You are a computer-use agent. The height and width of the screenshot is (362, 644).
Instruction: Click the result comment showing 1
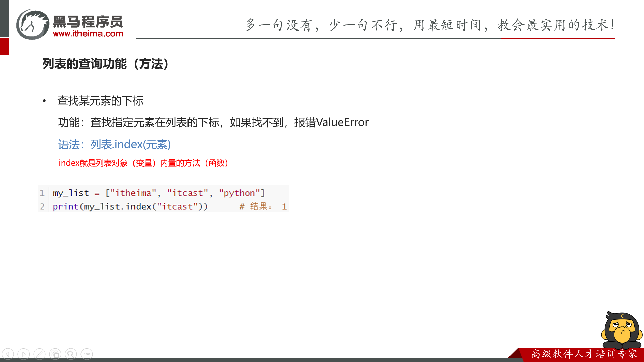point(263,206)
